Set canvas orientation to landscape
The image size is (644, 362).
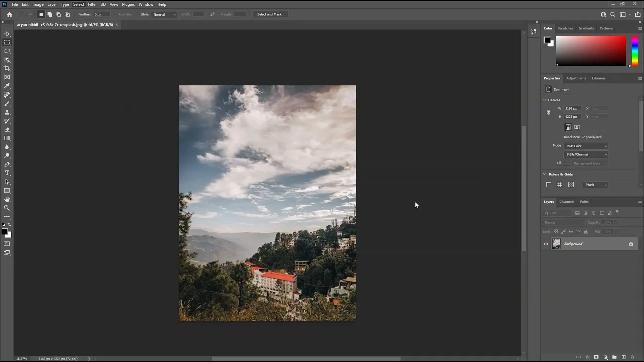click(577, 127)
